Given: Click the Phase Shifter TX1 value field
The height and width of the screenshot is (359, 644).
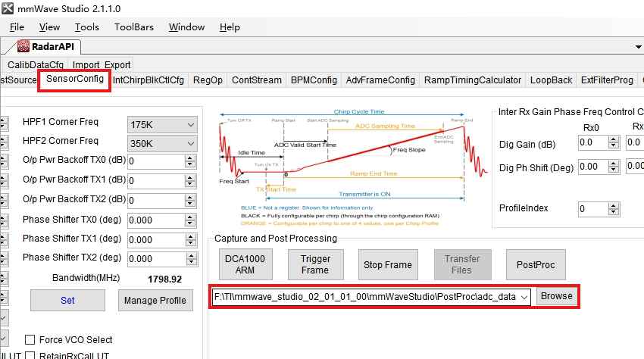Looking at the screenshot, I should point(156,240).
